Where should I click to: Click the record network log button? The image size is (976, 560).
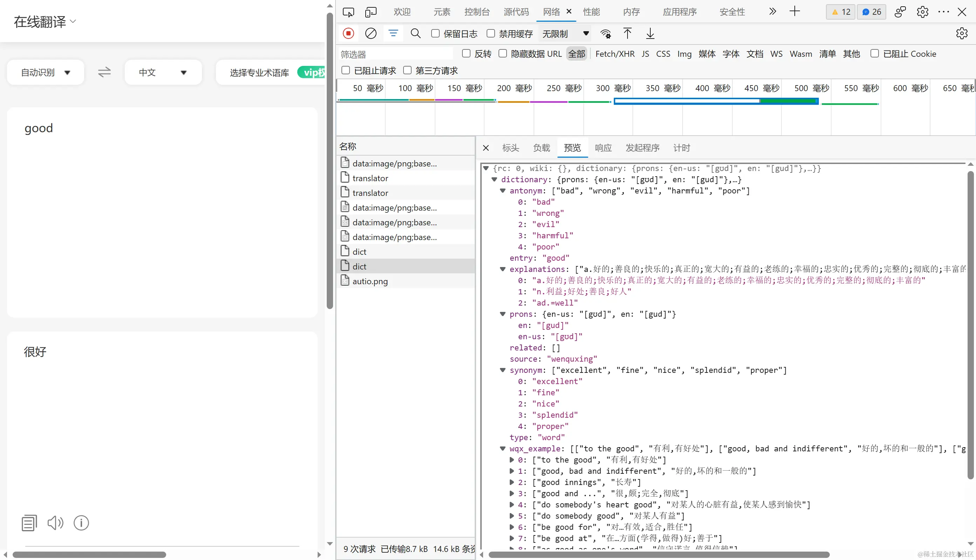click(348, 33)
